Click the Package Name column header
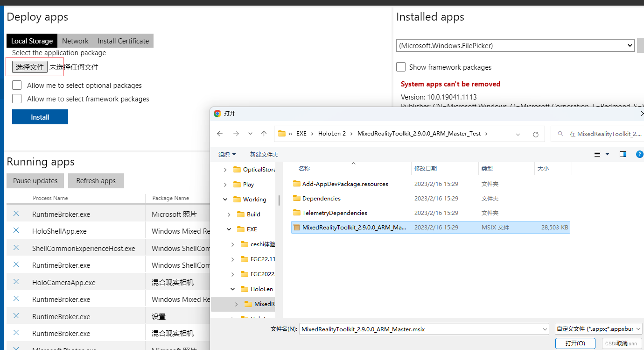Viewport: 644px width, 350px height. coord(170,198)
